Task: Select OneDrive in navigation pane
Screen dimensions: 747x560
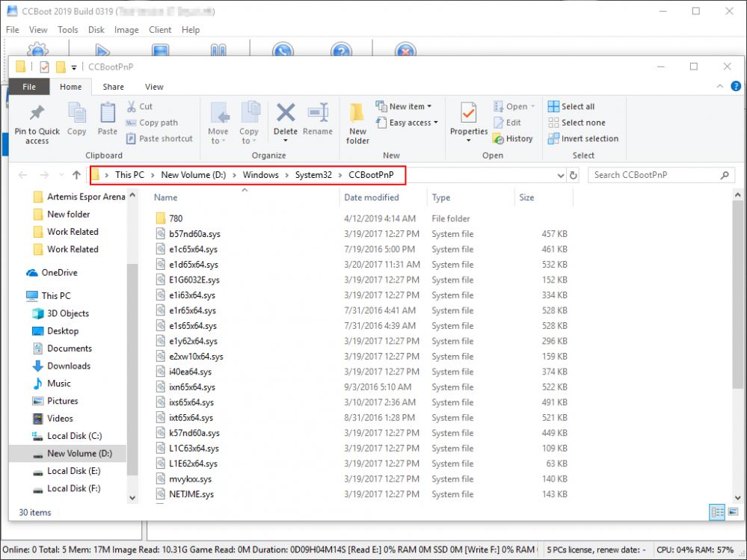Action: 59,272
